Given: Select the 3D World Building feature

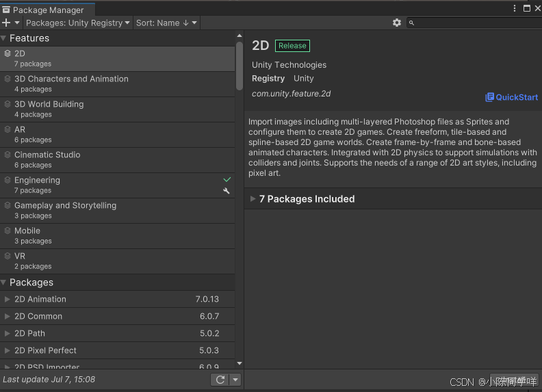Looking at the screenshot, I should (x=117, y=109).
